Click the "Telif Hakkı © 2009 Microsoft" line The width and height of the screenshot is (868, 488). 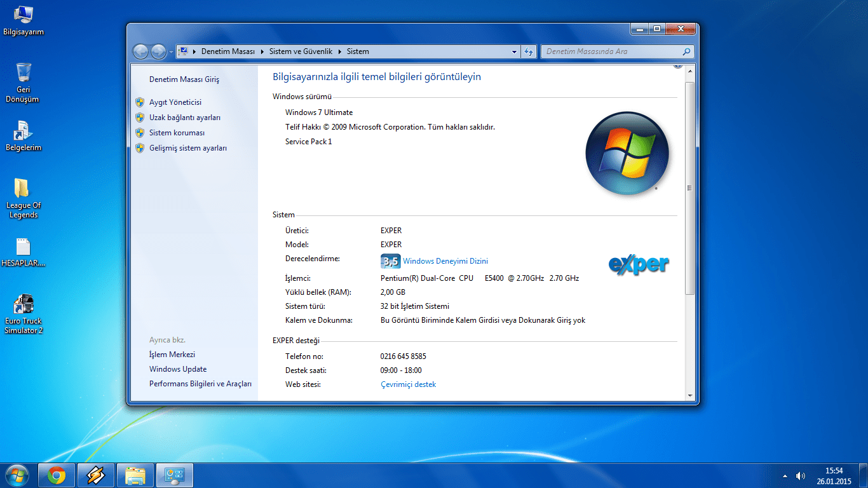390,127
